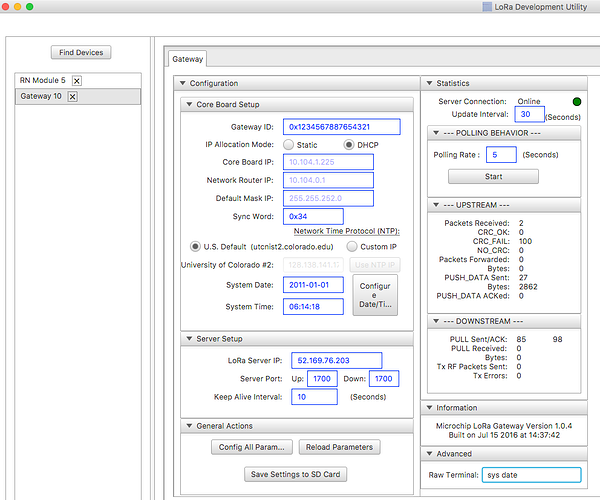The width and height of the screenshot is (600, 500).
Task: Collapse the Server Setup section
Action: point(189,339)
